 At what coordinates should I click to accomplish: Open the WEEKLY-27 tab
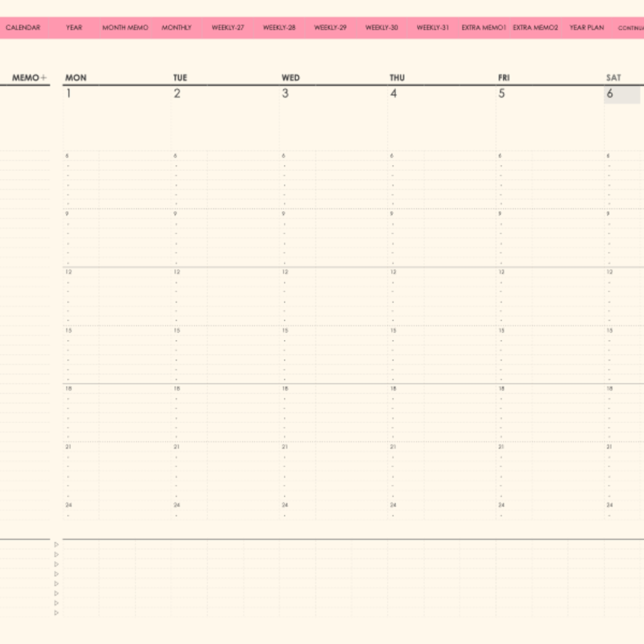[228, 27]
